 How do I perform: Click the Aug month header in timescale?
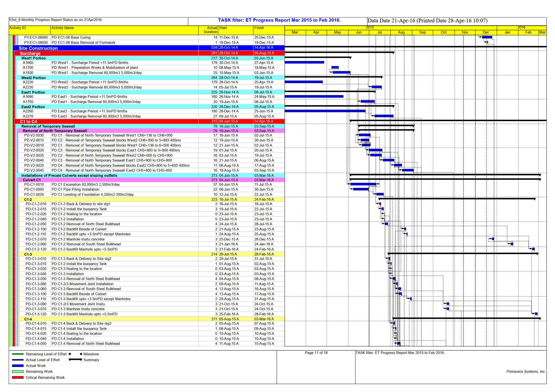pos(401,32)
